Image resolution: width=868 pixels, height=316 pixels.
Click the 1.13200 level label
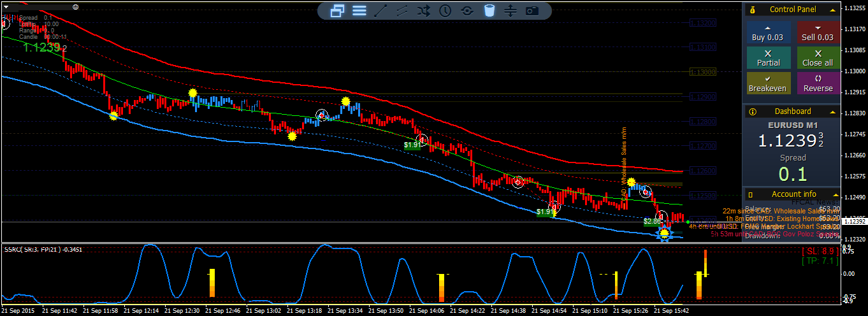coord(703,22)
